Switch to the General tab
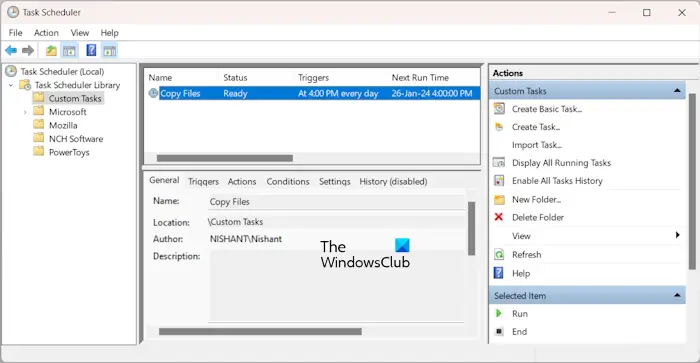 pyautogui.click(x=164, y=180)
